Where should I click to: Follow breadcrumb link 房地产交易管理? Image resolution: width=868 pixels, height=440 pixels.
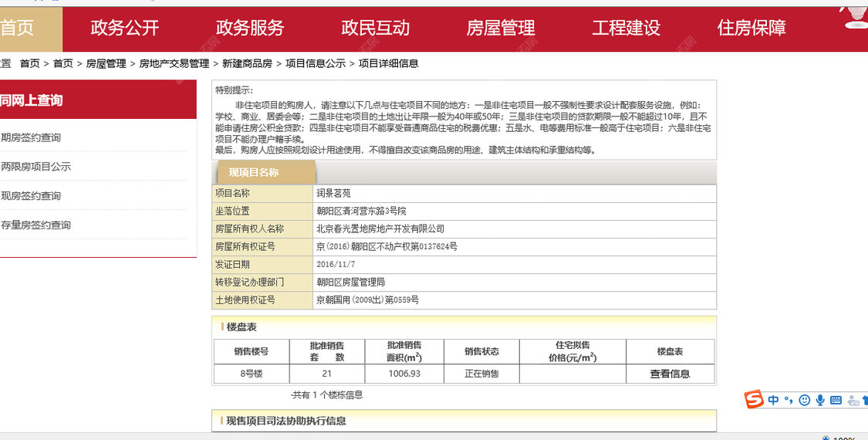174,64
